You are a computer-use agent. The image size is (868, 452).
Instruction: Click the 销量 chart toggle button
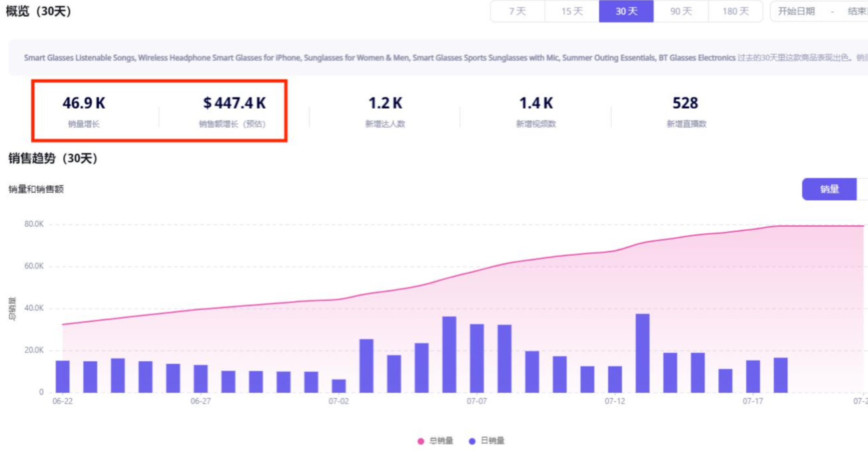coord(830,189)
